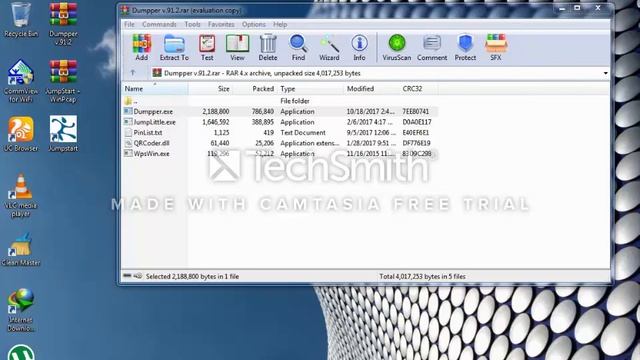Go up one folder level arrow
Screen dimensions: 640x360
[x=133, y=73]
